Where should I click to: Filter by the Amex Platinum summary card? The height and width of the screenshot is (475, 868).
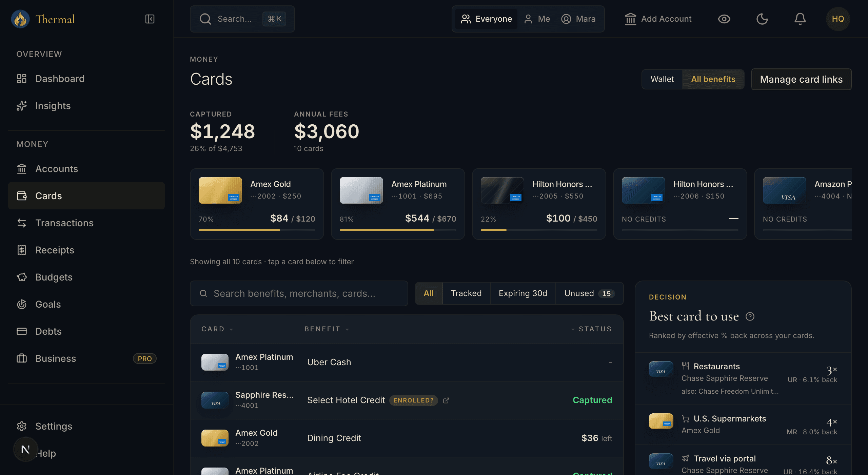click(x=398, y=204)
